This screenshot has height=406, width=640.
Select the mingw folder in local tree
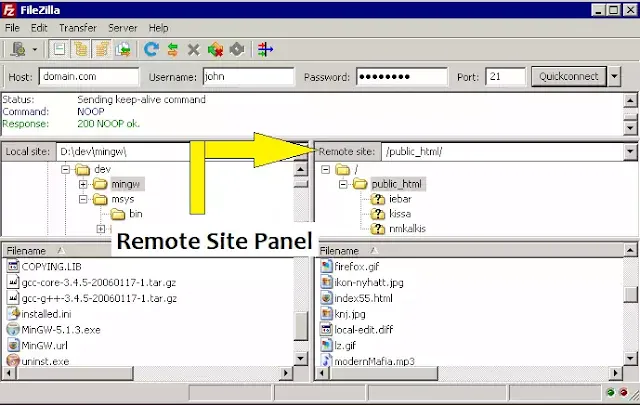(x=125, y=184)
